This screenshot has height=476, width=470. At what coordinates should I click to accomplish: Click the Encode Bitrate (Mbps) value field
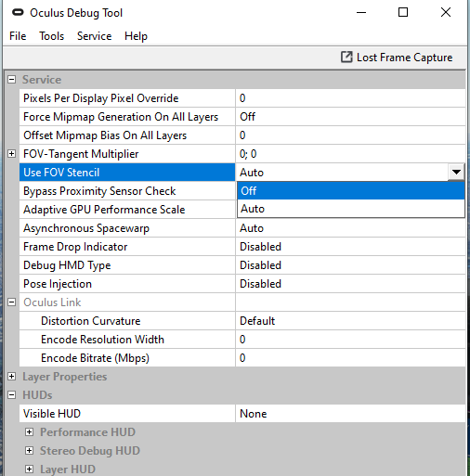coord(350,358)
